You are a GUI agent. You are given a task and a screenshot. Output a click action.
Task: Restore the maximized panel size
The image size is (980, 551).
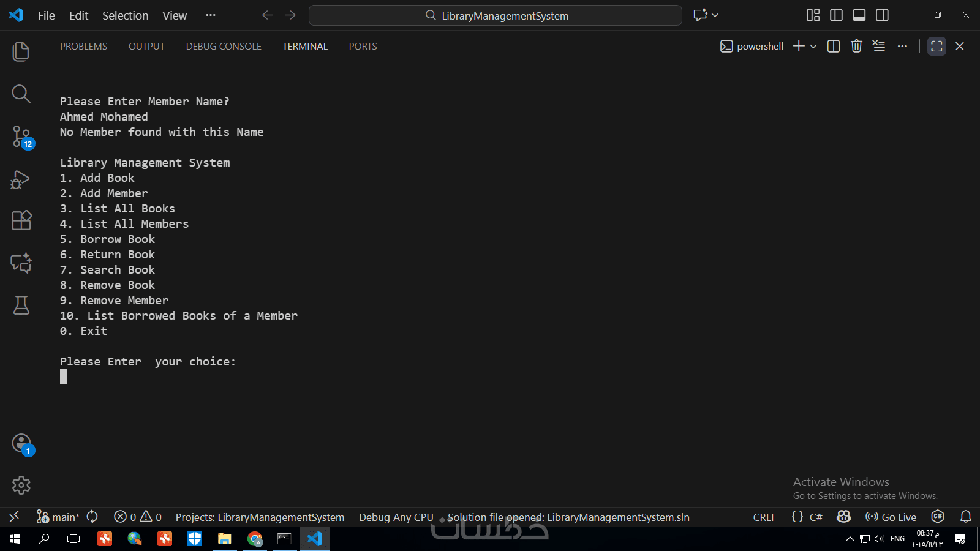click(x=937, y=46)
